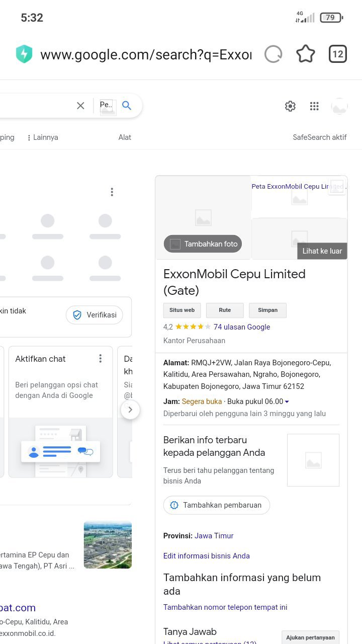Screen dimensions: 362x644
Task: Bookmark page with the star icon
Action: [305, 54]
